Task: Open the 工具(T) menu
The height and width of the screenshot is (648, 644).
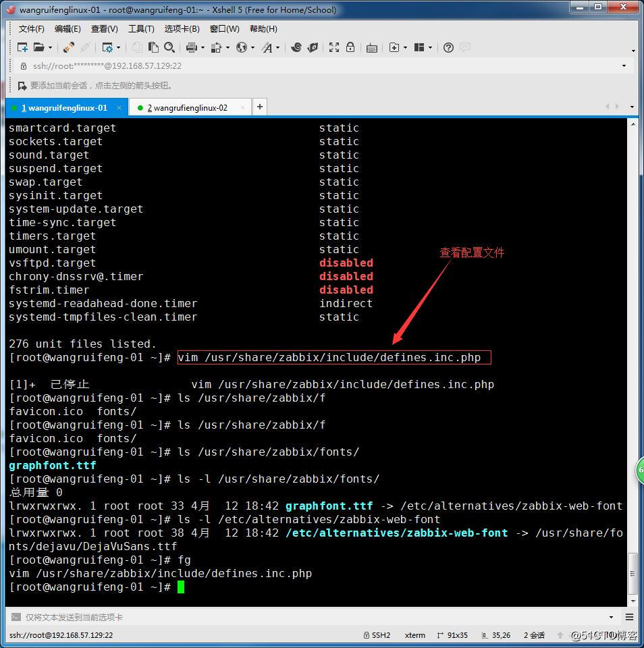Action: click(x=141, y=29)
